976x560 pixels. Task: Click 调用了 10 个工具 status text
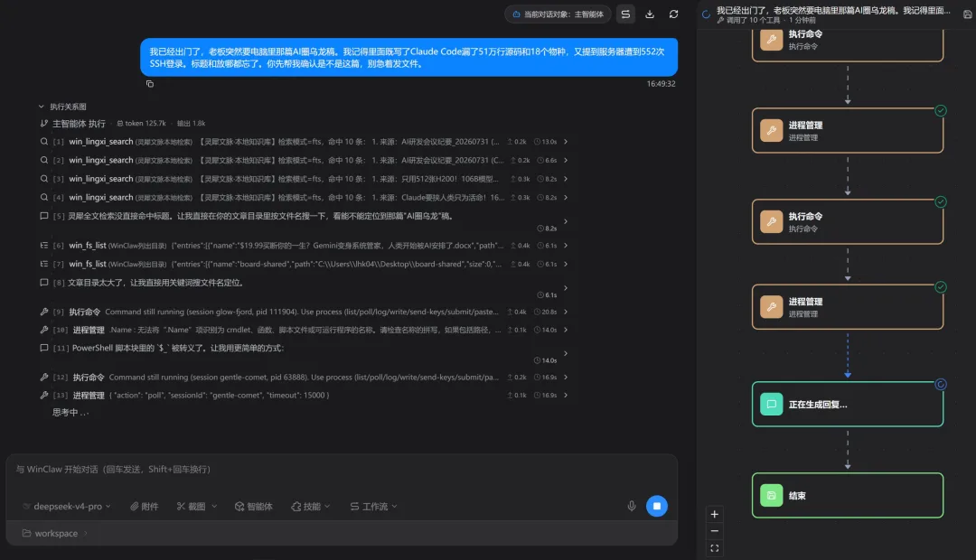click(753, 20)
